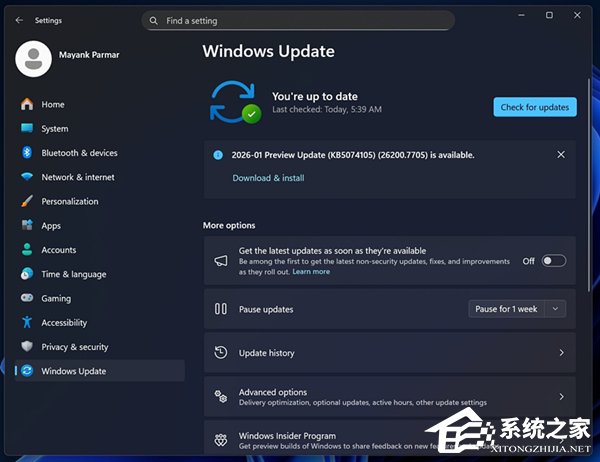Expand Update history chevron
The width and height of the screenshot is (600, 462).
click(561, 353)
